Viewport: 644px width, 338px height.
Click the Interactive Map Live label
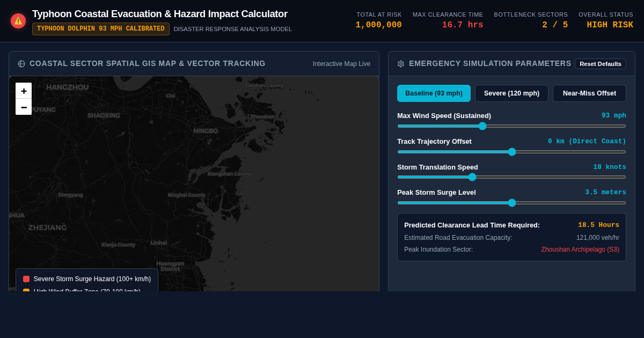pyautogui.click(x=341, y=64)
